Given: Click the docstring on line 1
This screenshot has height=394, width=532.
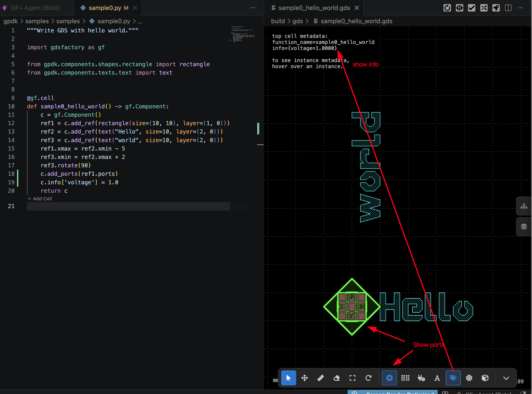Looking at the screenshot, I should (x=83, y=30).
